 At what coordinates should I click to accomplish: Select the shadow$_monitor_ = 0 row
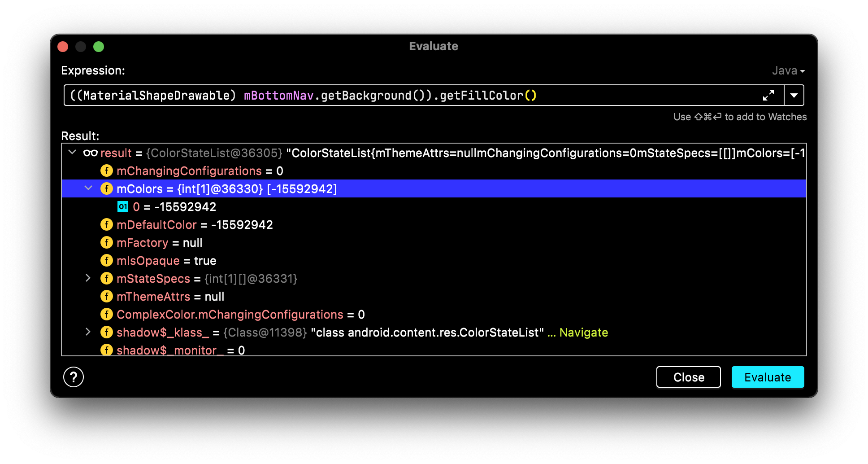(x=434, y=349)
